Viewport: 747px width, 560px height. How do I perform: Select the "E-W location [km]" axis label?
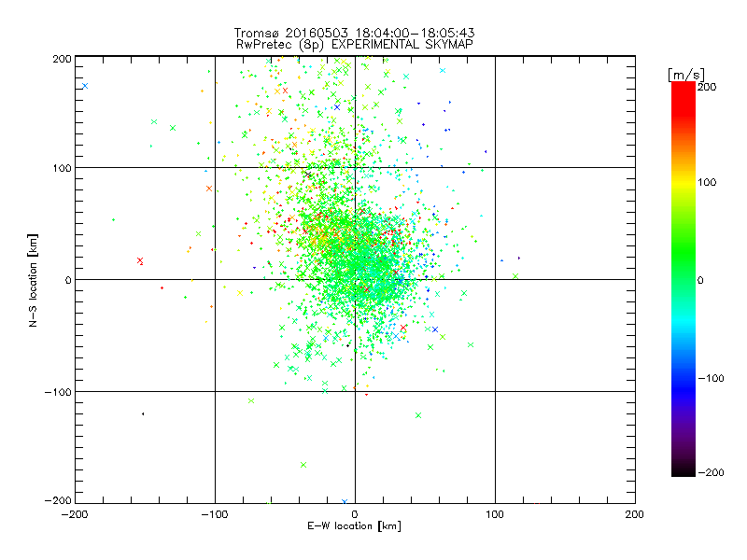coord(354,526)
